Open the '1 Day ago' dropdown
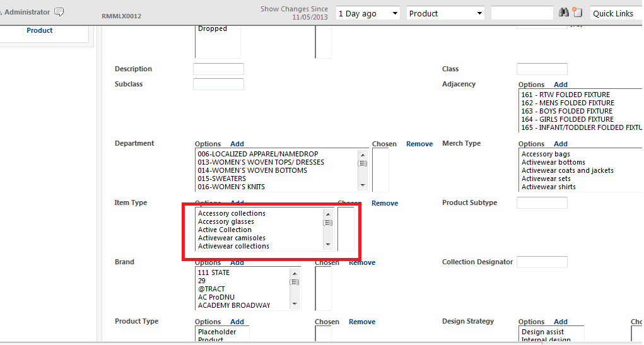The height and width of the screenshot is (345, 644). click(368, 13)
